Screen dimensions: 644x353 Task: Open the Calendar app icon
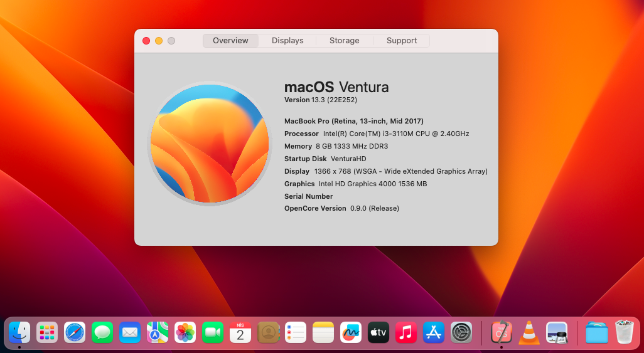tap(240, 332)
